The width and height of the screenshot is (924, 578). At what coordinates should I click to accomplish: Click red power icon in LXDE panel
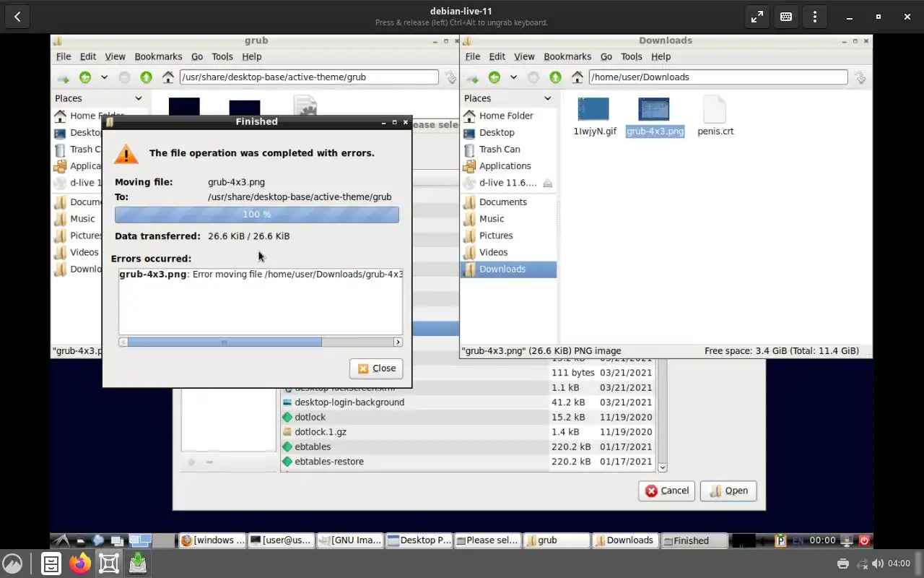864,540
